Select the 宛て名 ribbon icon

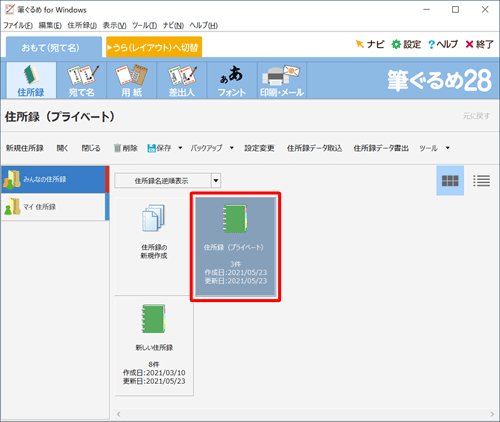(82, 80)
